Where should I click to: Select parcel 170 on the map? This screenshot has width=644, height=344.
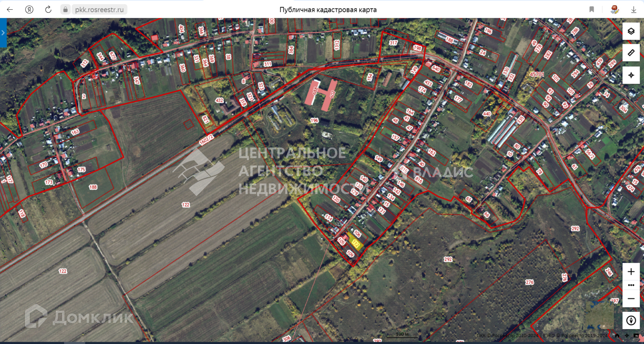pyautogui.click(x=43, y=165)
